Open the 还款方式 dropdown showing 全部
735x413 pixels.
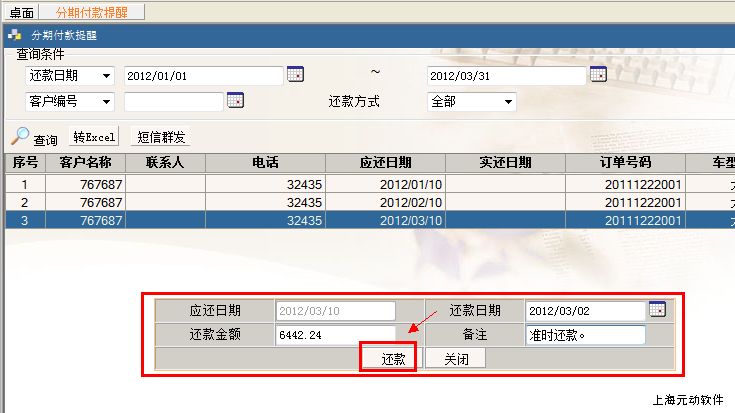508,101
